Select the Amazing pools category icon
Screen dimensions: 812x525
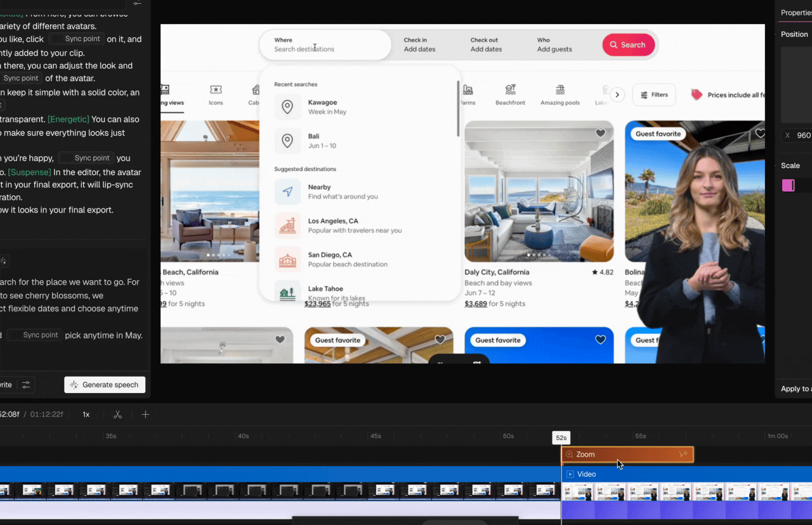pos(560,90)
